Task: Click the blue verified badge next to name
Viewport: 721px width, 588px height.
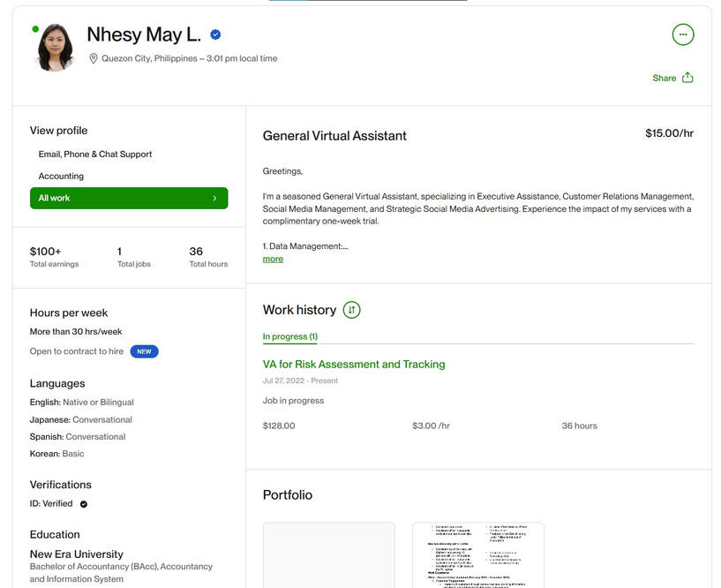Action: (215, 35)
